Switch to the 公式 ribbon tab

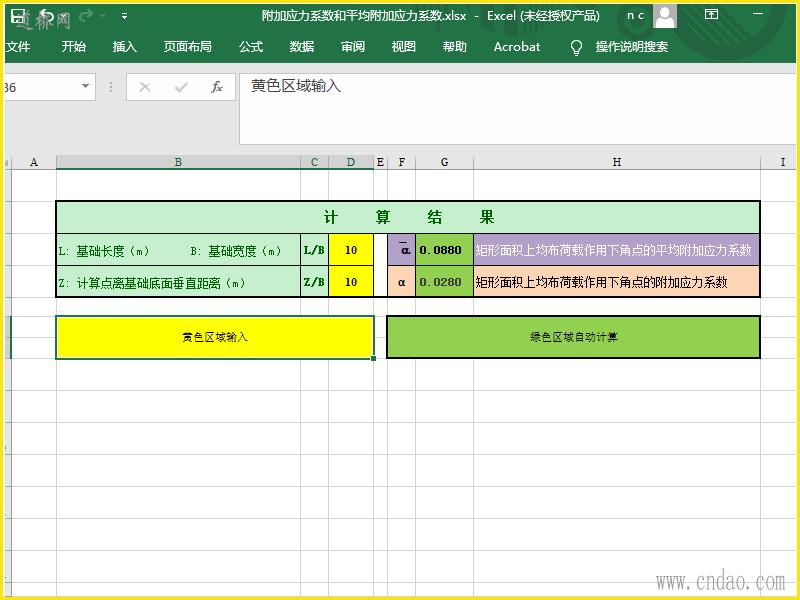click(x=251, y=47)
